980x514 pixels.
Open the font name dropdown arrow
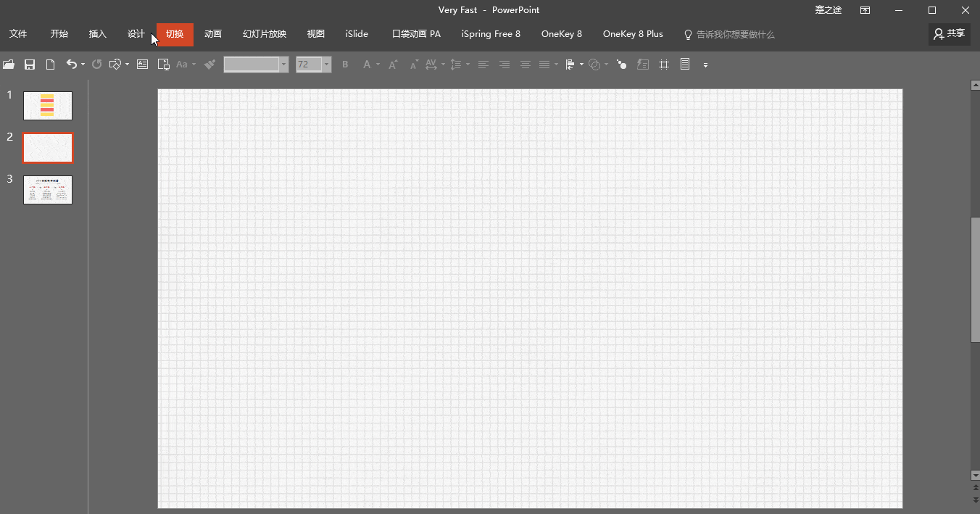283,65
